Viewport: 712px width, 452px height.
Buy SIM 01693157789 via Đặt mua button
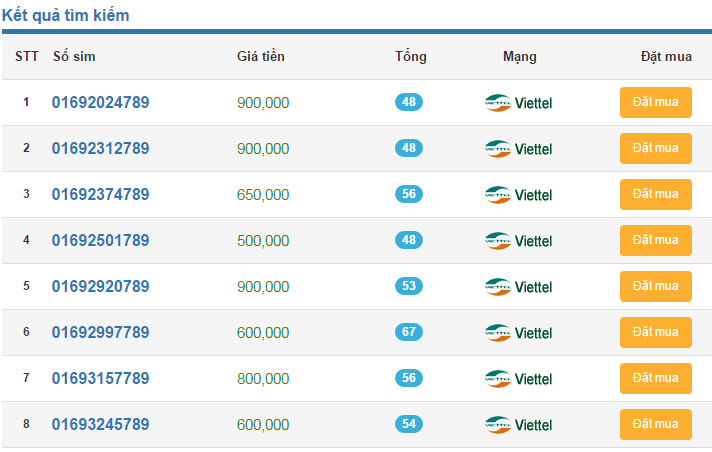pos(655,378)
